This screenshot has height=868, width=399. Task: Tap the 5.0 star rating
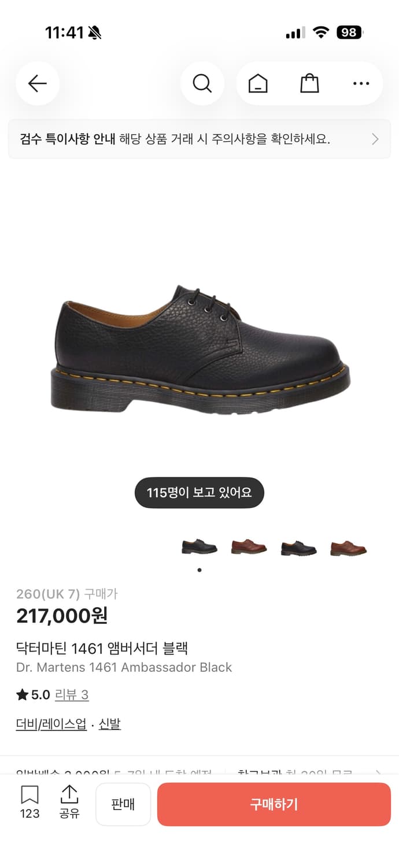[34, 694]
